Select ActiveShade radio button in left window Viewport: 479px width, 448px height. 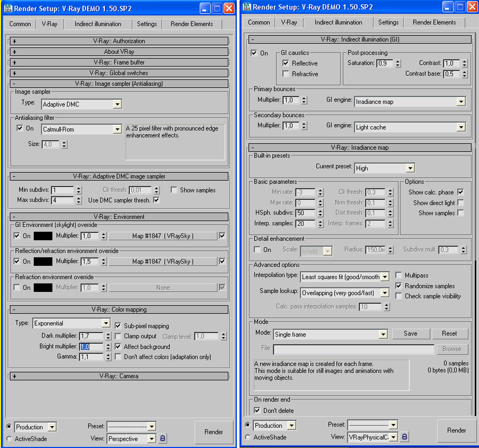[x=9, y=439]
